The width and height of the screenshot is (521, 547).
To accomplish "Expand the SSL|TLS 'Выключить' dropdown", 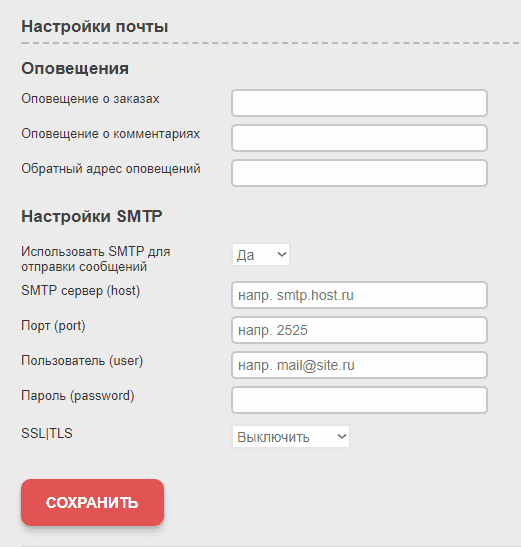I will (291, 436).
